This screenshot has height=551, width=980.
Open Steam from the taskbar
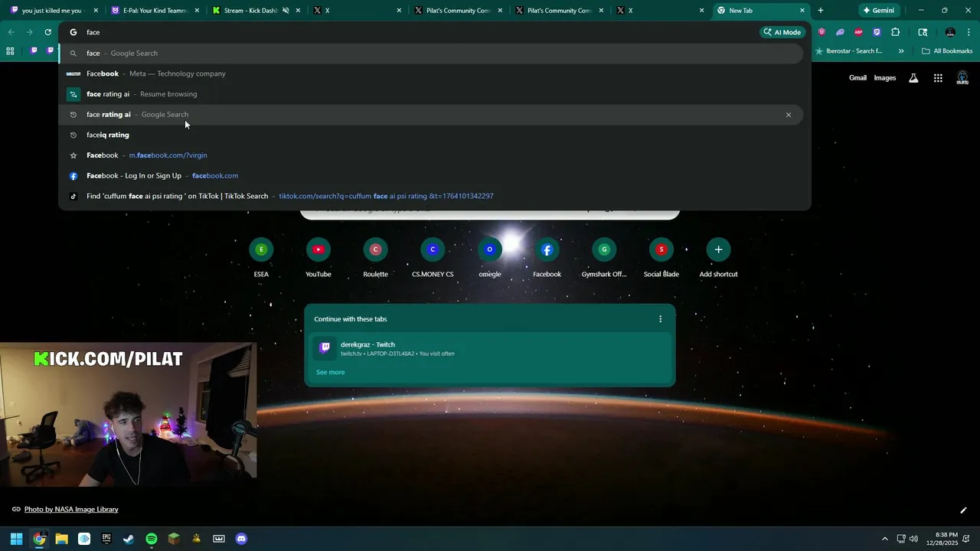click(129, 539)
